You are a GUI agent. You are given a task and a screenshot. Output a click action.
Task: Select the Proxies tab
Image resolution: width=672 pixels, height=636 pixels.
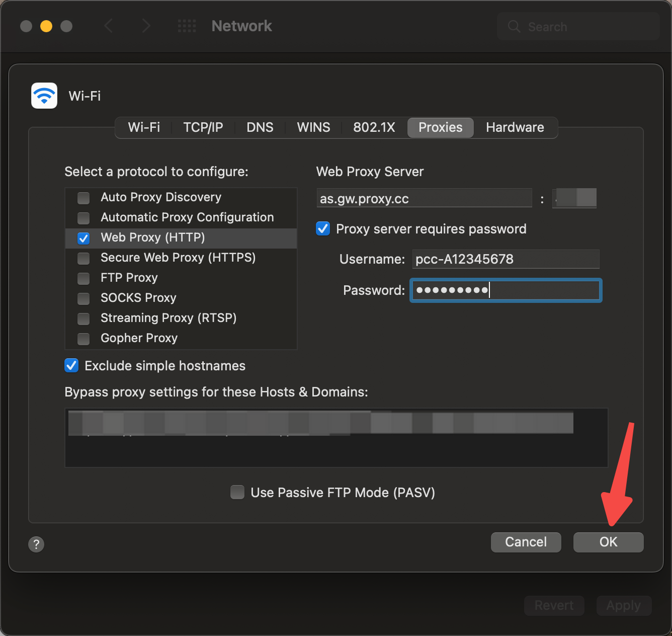441,127
